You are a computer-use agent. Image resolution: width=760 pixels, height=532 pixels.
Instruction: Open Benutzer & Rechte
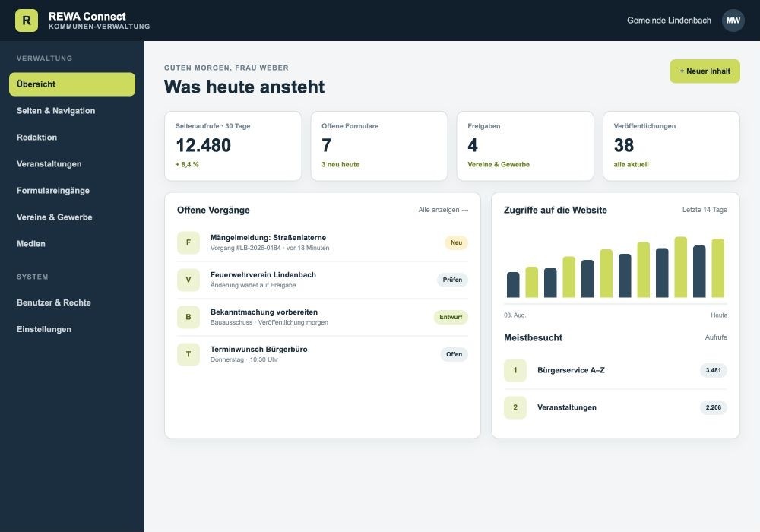72,302
